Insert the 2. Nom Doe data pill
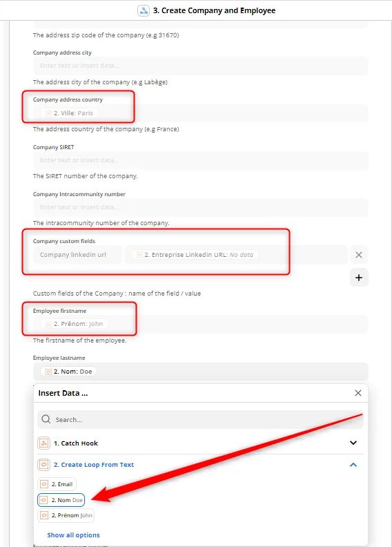 click(61, 500)
